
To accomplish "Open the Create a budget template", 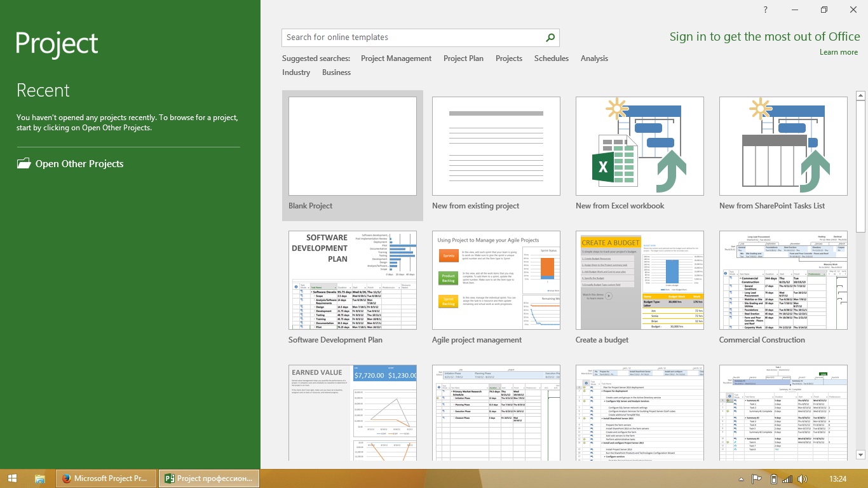I will (639, 280).
